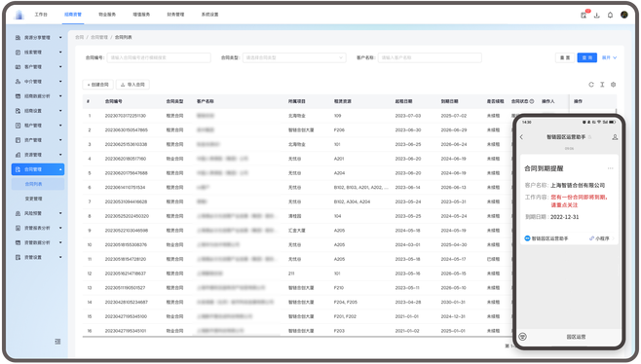Switch to the 系统设置 tab
The height and width of the screenshot is (364, 641).
(209, 15)
